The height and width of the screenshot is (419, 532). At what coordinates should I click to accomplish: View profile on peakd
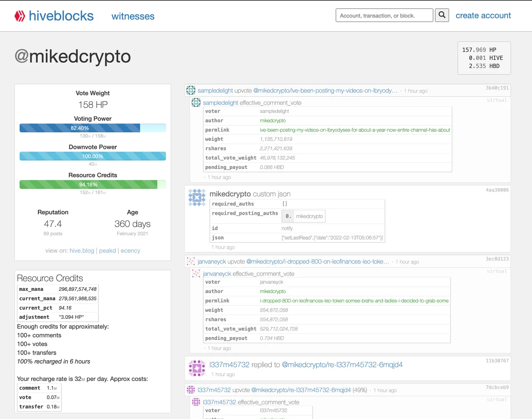108,250
